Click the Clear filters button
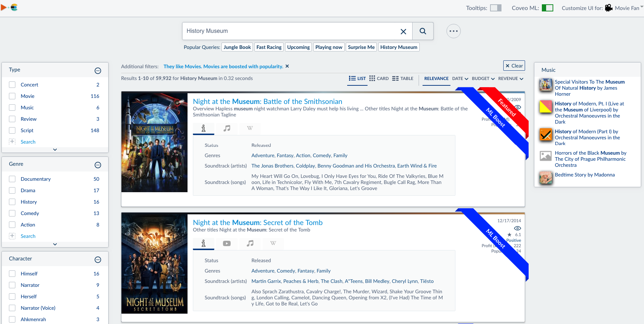Image resolution: width=644 pixels, height=324 pixels. tap(514, 66)
